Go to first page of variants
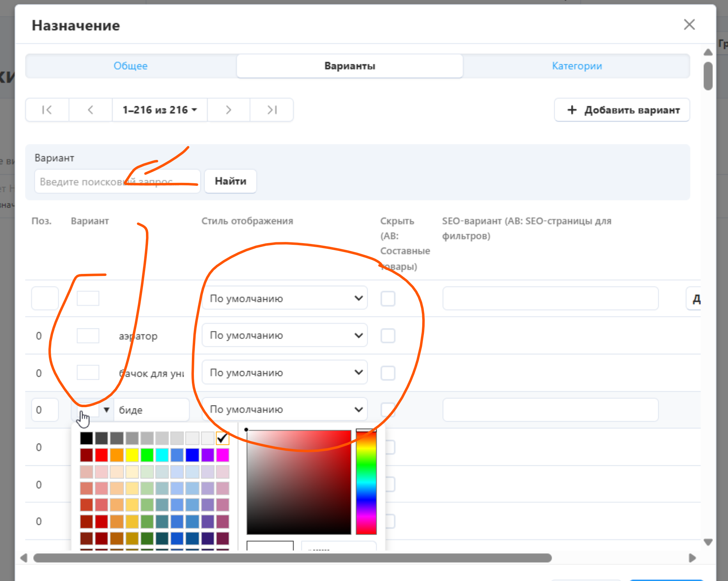The height and width of the screenshot is (581, 728). (47, 110)
